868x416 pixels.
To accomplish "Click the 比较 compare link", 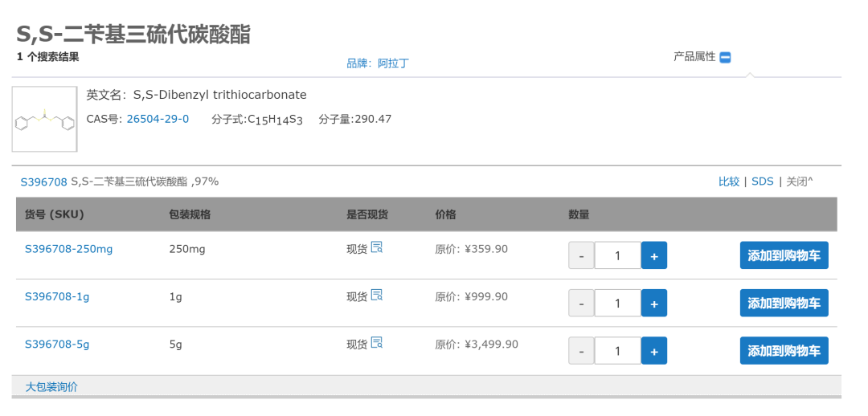I will coord(729,181).
